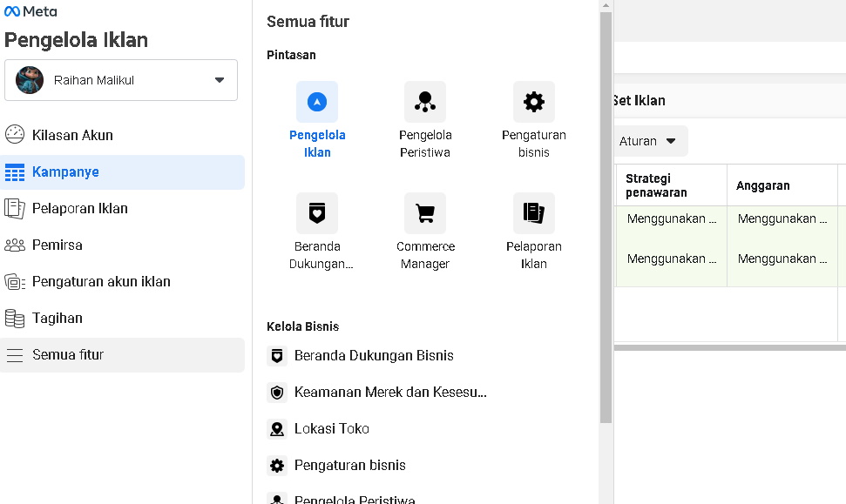
Task: Open Pengaturan bisnis under Kelola Bisnis
Action: (349, 466)
